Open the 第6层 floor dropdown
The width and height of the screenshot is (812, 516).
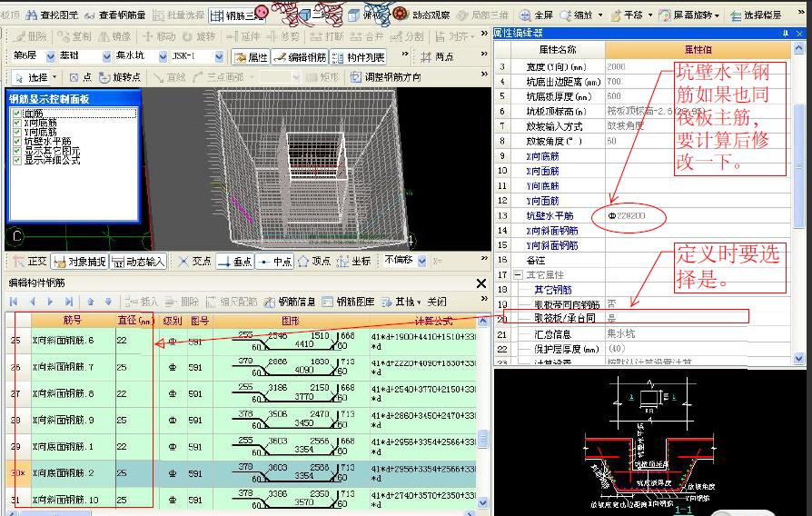(50, 56)
